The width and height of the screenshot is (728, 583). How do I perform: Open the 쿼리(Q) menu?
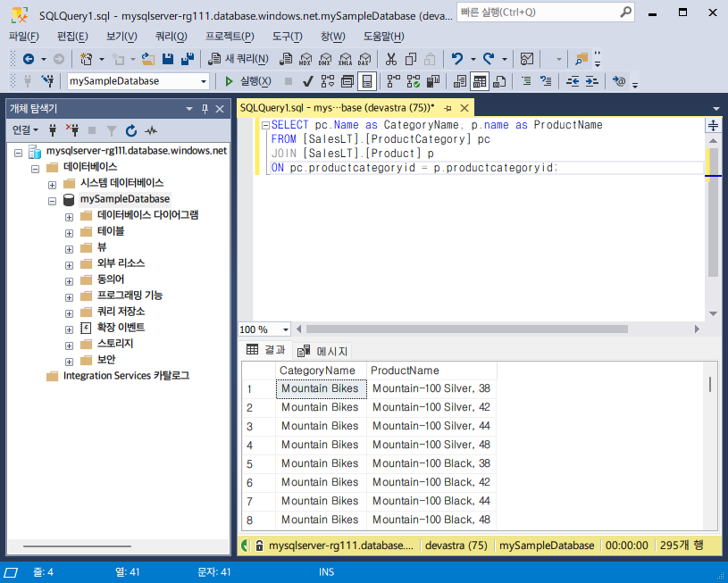171,37
